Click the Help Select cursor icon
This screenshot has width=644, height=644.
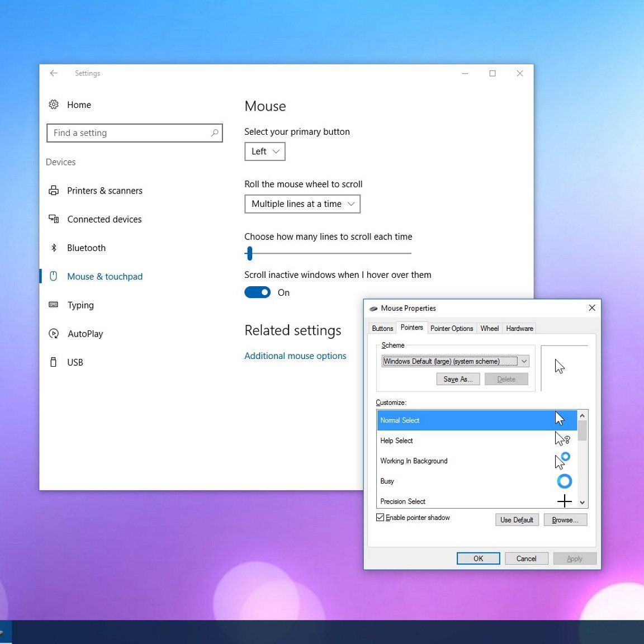pyautogui.click(x=562, y=439)
